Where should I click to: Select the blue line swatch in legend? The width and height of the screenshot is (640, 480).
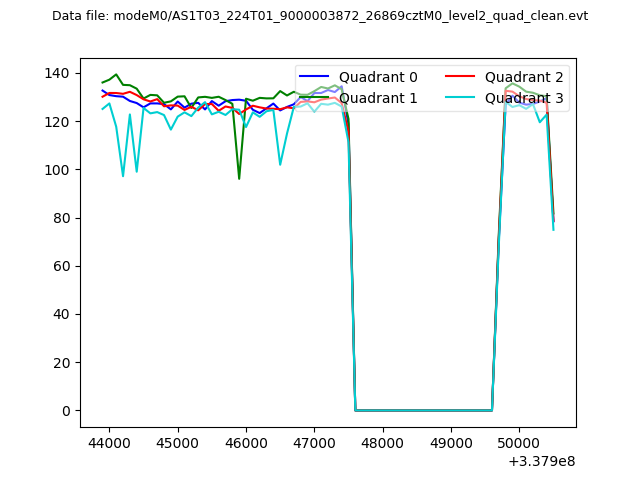[x=316, y=78]
